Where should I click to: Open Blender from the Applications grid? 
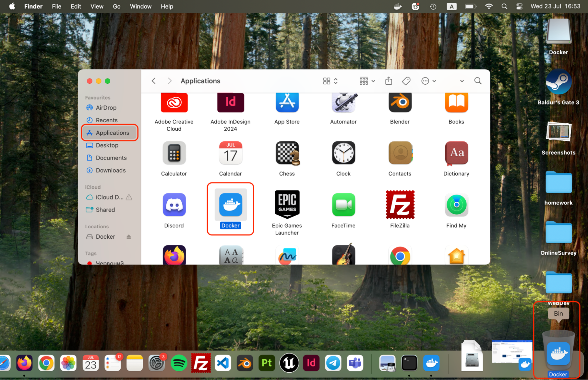point(400,102)
